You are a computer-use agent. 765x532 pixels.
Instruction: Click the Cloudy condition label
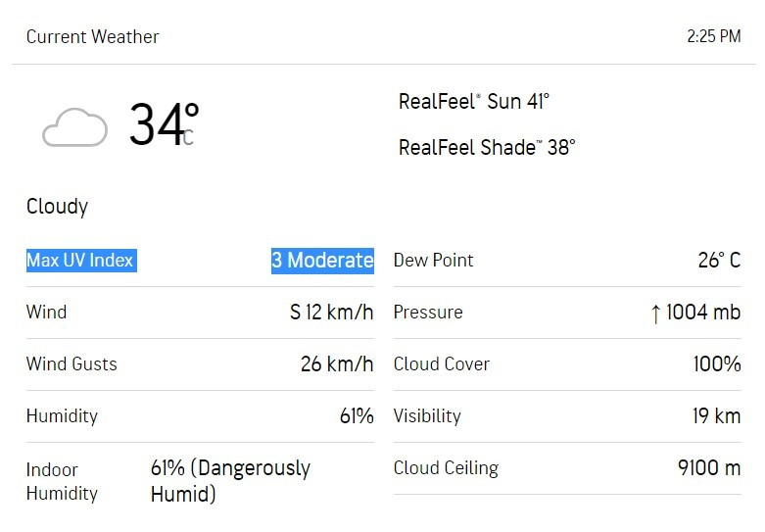[57, 207]
